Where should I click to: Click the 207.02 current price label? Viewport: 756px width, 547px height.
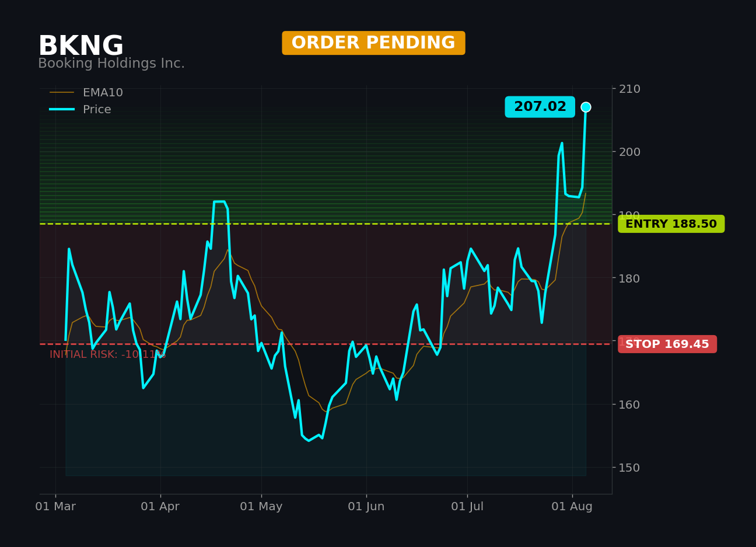tap(540, 107)
